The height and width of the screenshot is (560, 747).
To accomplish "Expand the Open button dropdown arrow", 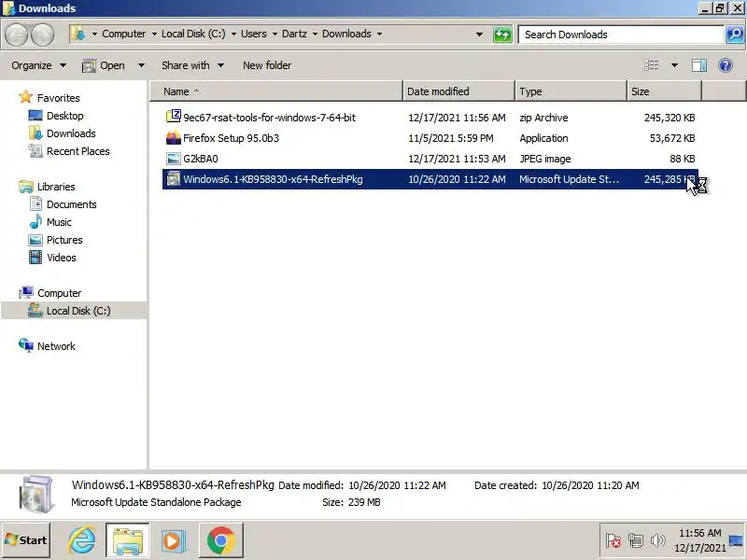I will pyautogui.click(x=141, y=65).
